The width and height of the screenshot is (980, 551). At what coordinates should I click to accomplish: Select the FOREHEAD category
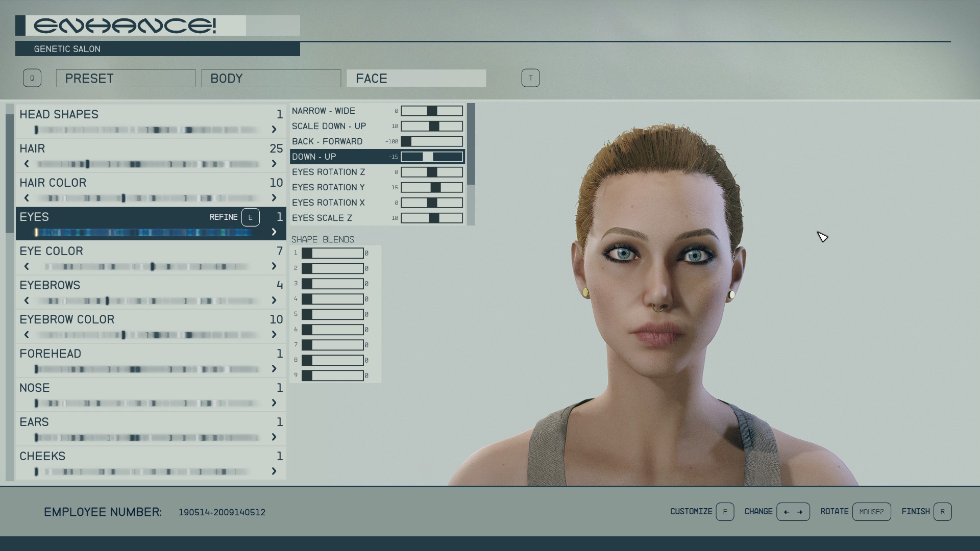pyautogui.click(x=51, y=354)
